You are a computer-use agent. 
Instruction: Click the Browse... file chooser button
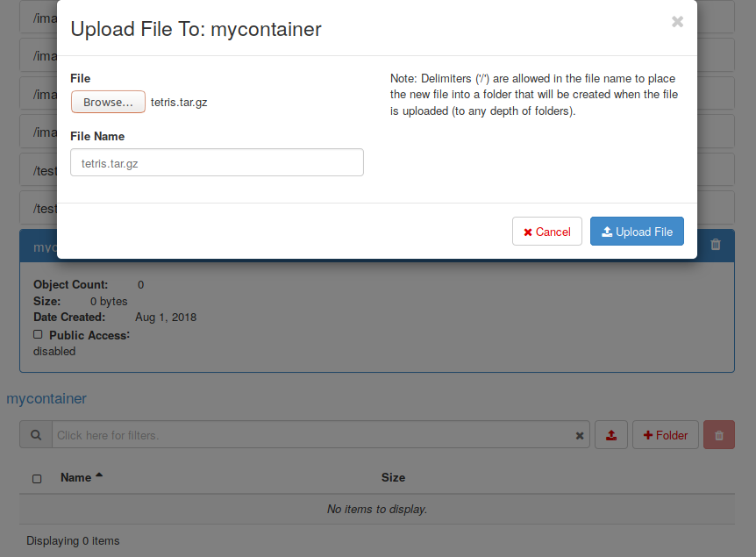pyautogui.click(x=108, y=103)
